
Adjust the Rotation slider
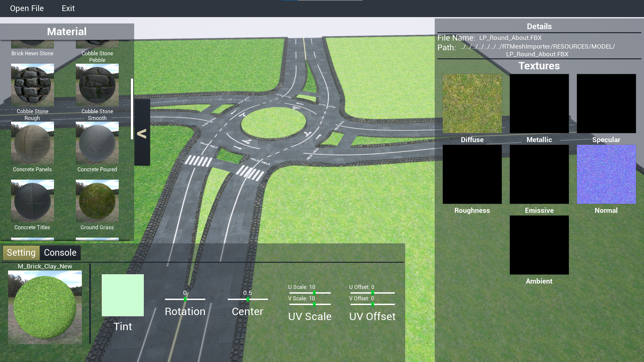[185, 299]
